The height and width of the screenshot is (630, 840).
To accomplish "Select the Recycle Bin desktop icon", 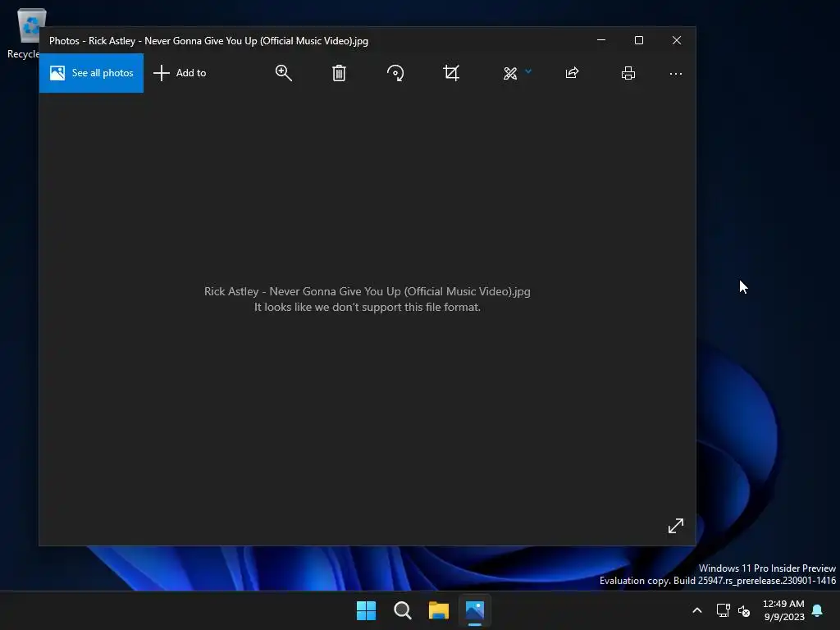I will click(x=23, y=33).
